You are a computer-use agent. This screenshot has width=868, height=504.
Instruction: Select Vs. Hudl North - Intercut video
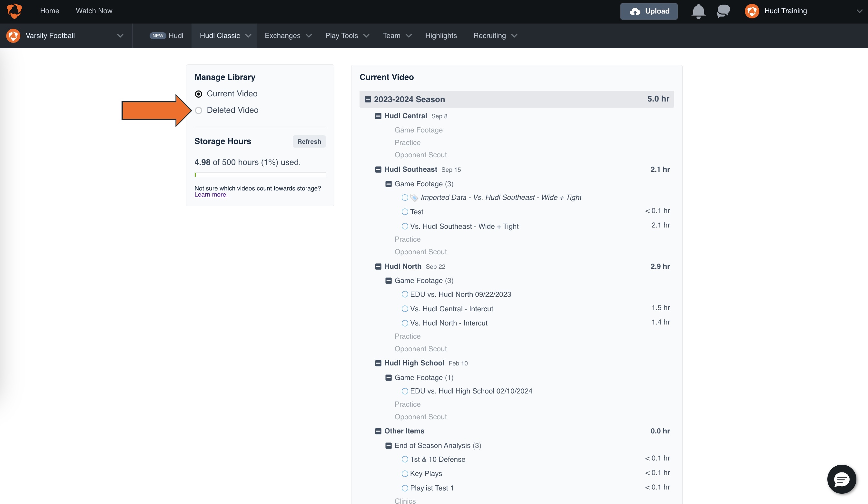pos(405,323)
